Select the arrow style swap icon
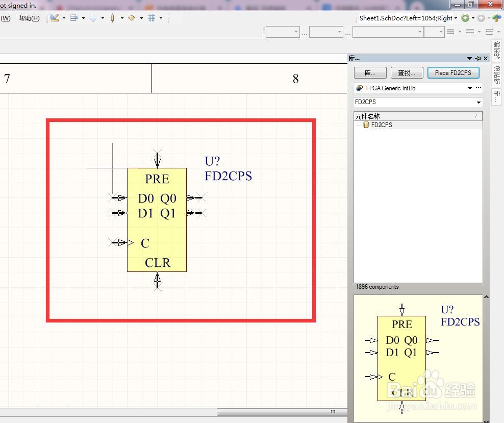504x423 pixels. (x=490, y=32)
